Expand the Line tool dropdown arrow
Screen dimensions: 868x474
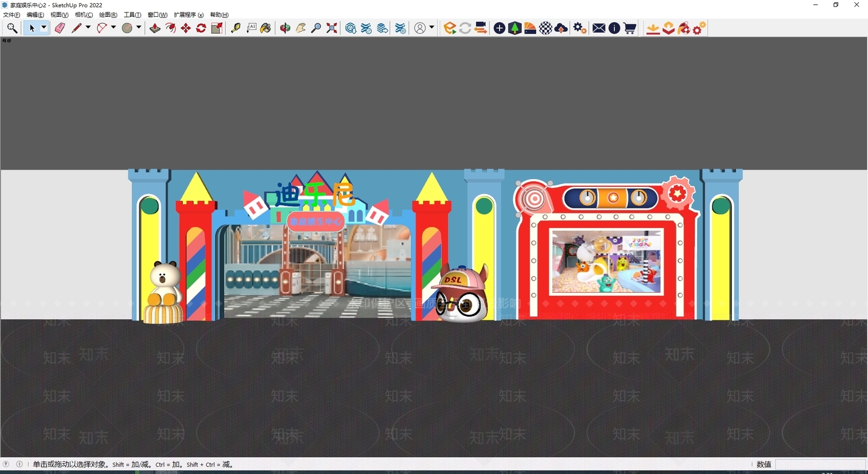88,28
